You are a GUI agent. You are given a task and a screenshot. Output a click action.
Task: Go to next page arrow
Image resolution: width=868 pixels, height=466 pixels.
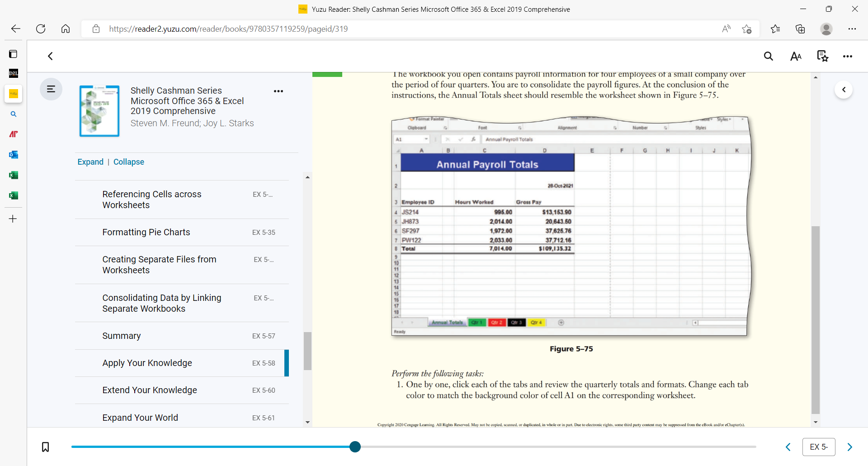(849, 447)
